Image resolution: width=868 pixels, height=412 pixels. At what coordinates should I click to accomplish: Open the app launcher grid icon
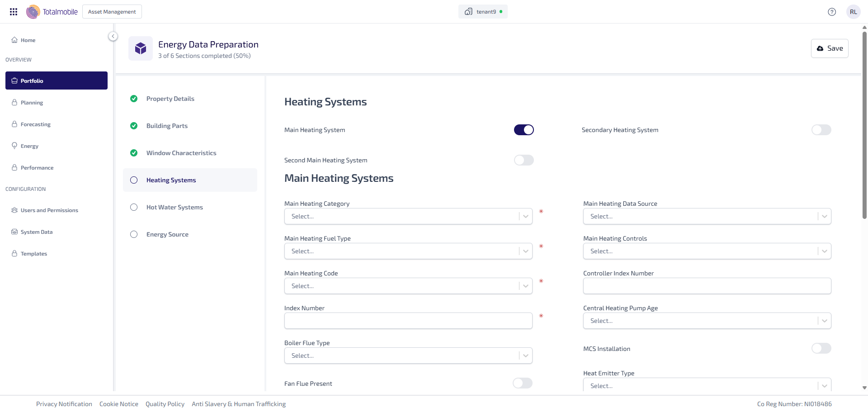tap(14, 12)
